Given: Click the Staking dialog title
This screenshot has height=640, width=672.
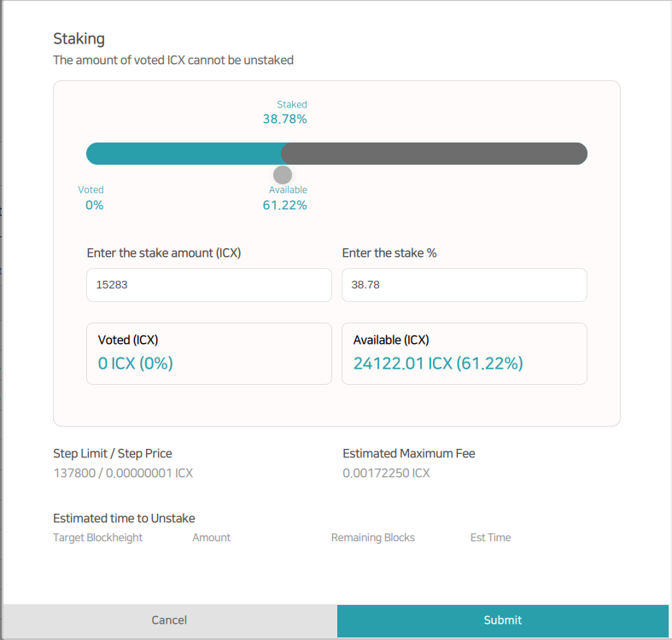Looking at the screenshot, I should [x=79, y=38].
